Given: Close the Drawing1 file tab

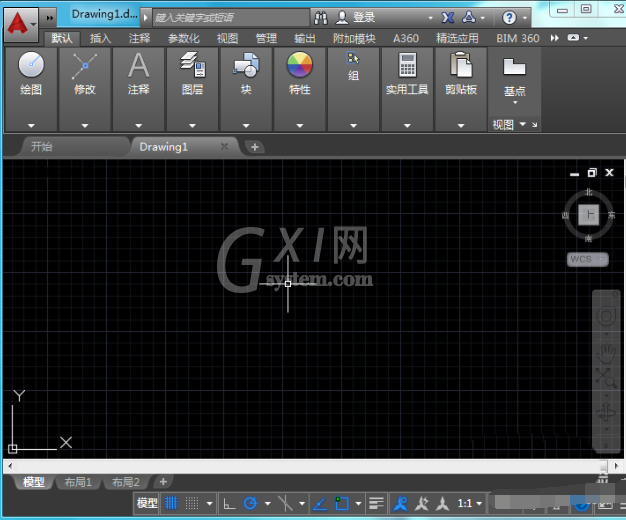Looking at the screenshot, I should click(224, 147).
